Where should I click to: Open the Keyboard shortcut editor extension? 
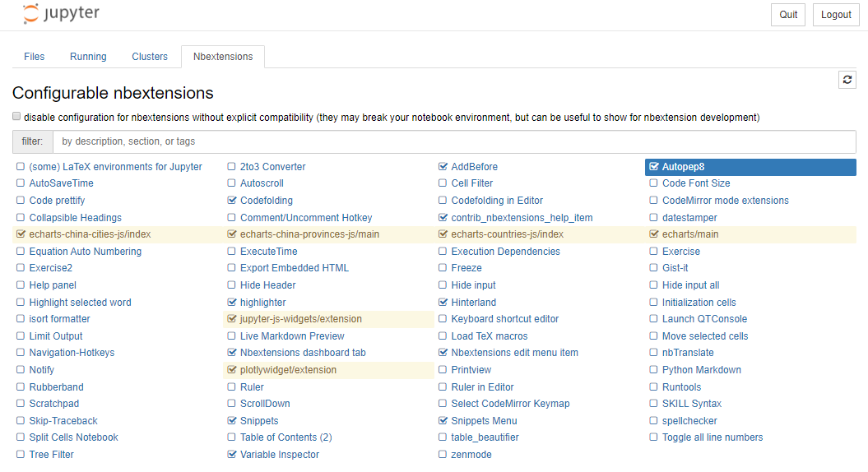point(505,319)
